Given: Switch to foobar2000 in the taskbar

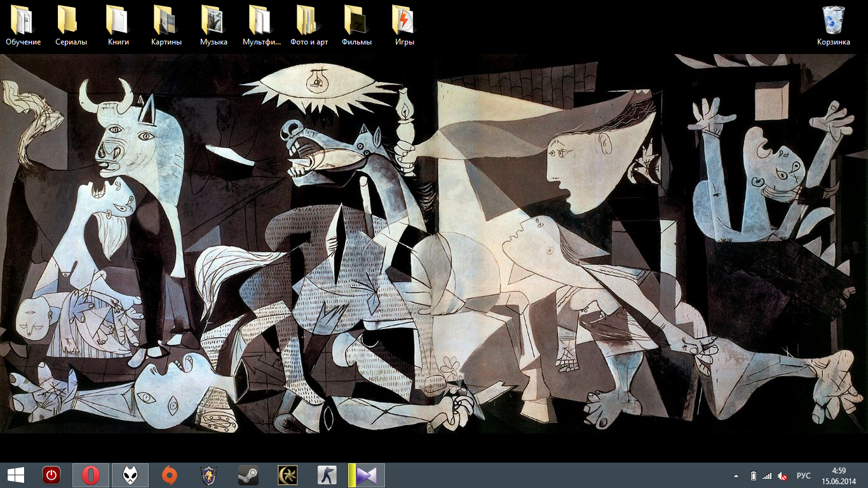Looking at the screenshot, I should tap(130, 475).
